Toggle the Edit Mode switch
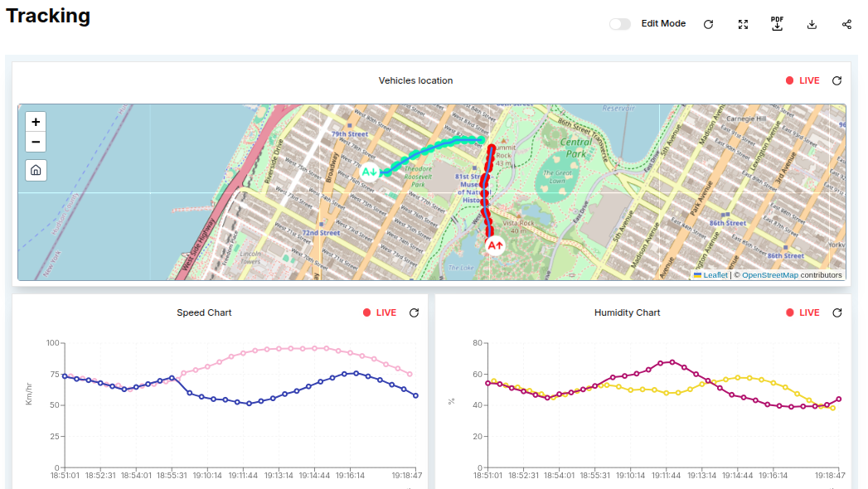 point(620,24)
